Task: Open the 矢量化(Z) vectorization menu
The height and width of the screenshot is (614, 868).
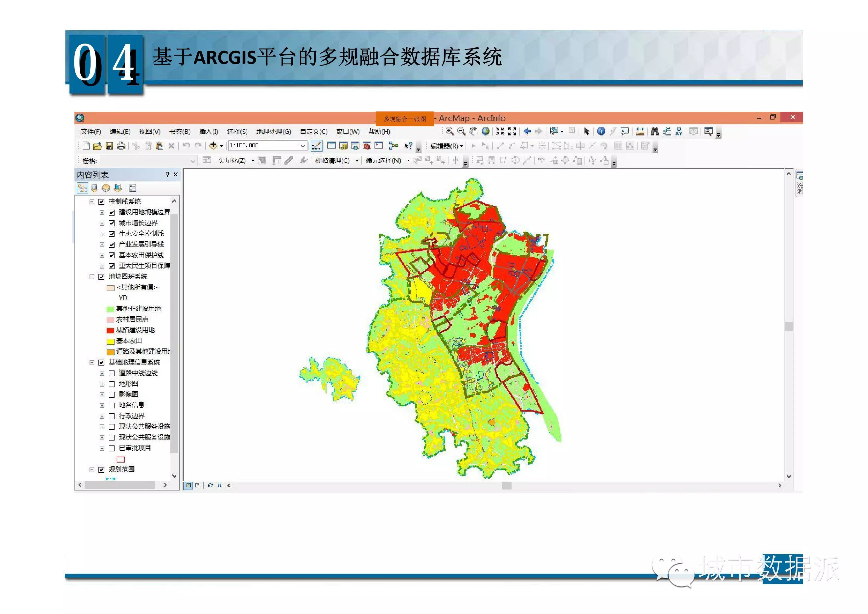Action: pos(236,161)
